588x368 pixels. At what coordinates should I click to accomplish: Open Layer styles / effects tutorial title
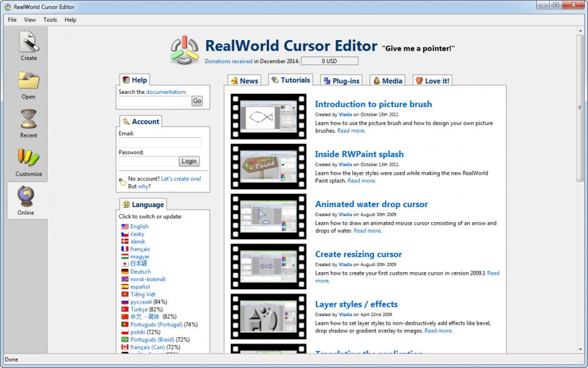tap(357, 304)
